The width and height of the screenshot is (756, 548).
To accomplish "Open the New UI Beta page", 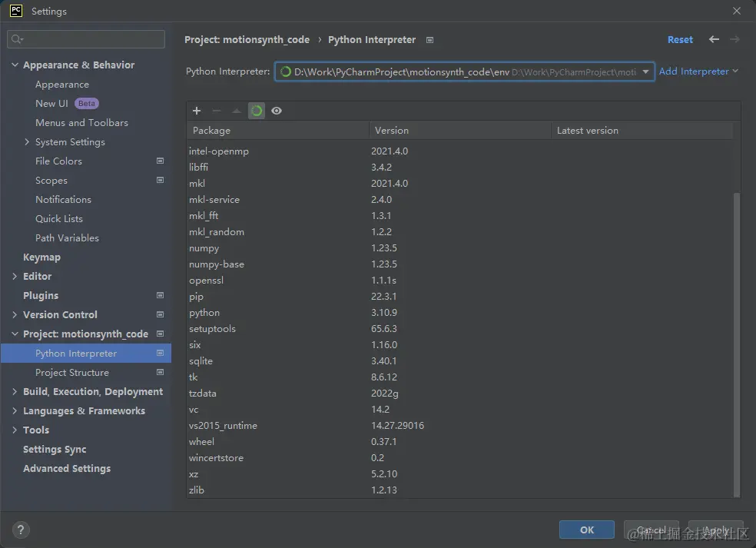I will (x=67, y=103).
